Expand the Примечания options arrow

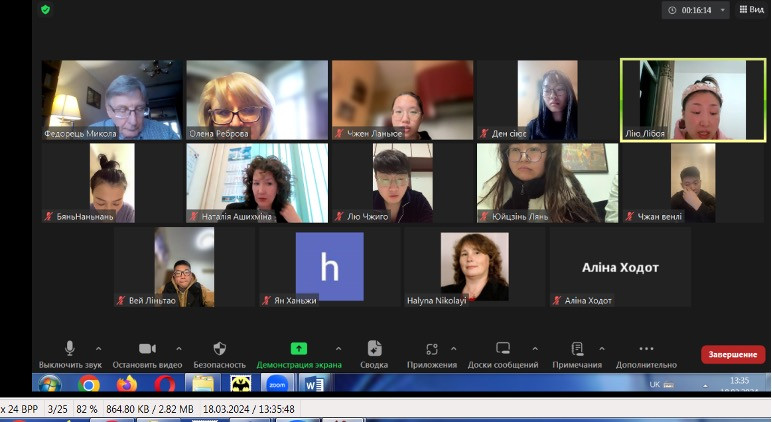[x=602, y=349]
